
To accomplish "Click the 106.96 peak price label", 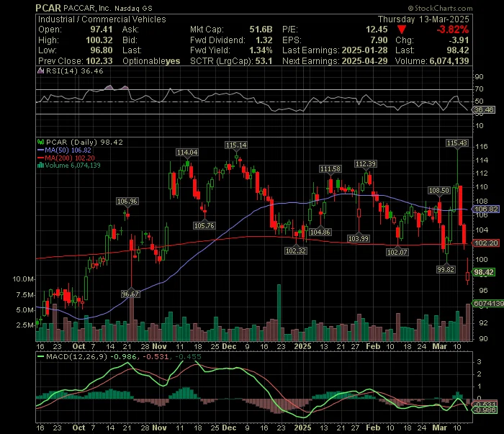I will [x=127, y=202].
